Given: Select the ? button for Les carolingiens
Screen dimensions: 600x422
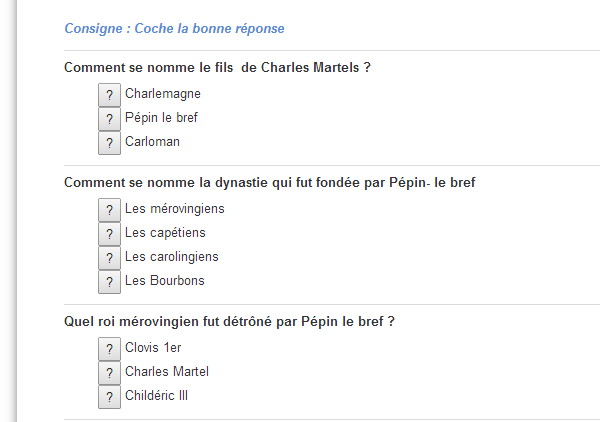Looking at the screenshot, I should (109, 258).
